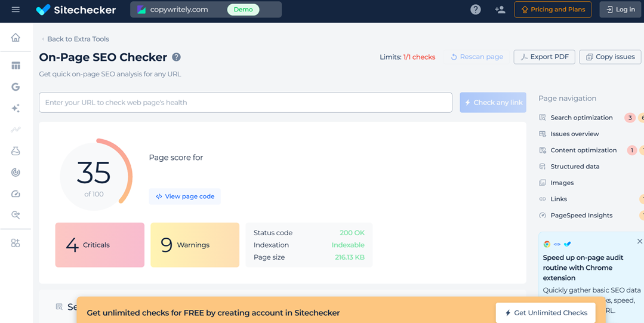Click the Search optimization nav icon
Viewport: 644px width, 323px height.
pos(543,118)
